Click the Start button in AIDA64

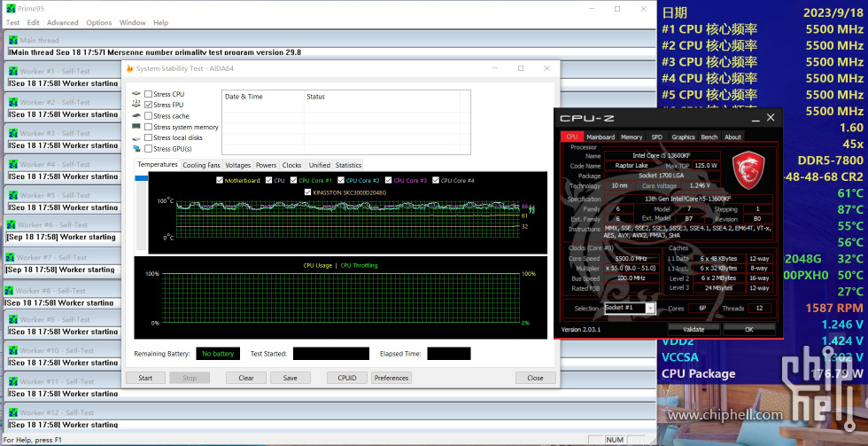(x=145, y=378)
